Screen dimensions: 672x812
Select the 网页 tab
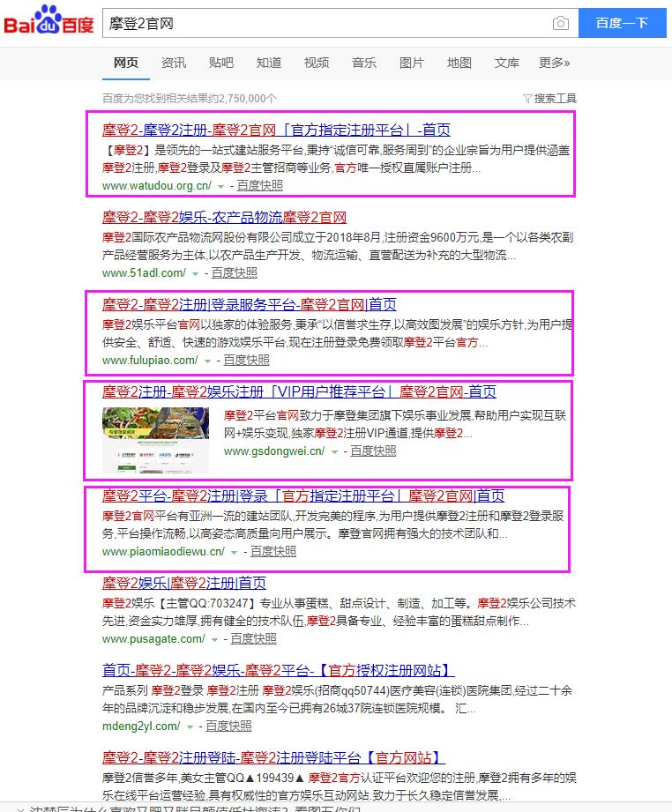pyautogui.click(x=126, y=63)
